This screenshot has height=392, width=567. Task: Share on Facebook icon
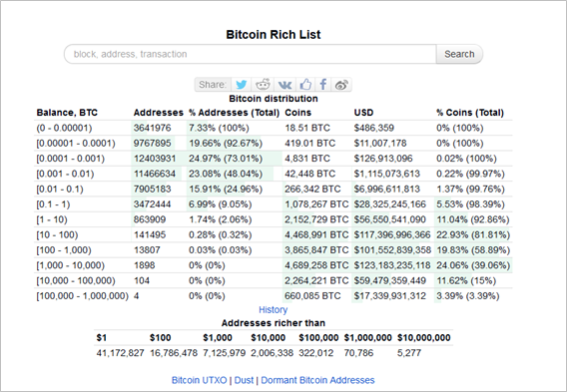(x=323, y=85)
